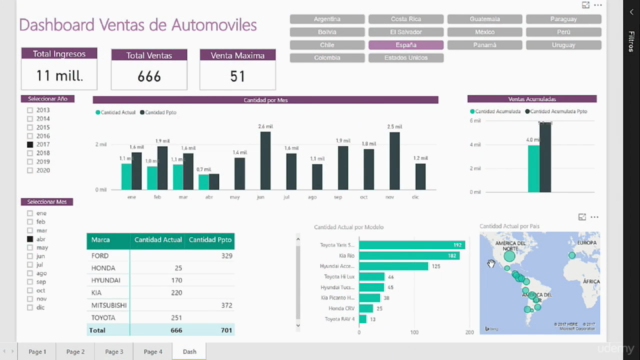Select the Panamá country button
640x360 pixels.
tap(485, 45)
